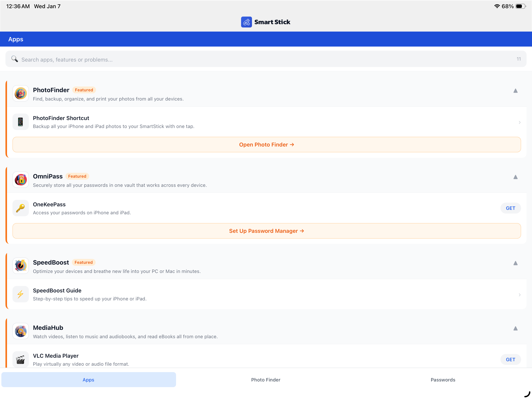
Task: Tap 'Optimize your devices' description text
Action: (x=117, y=271)
